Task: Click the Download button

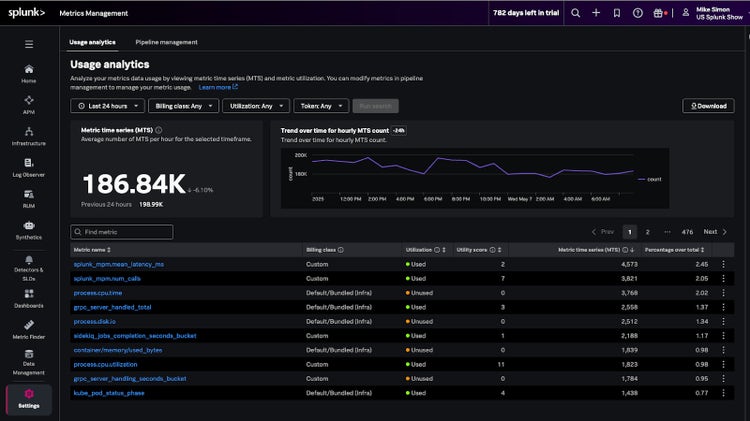Action: click(708, 106)
